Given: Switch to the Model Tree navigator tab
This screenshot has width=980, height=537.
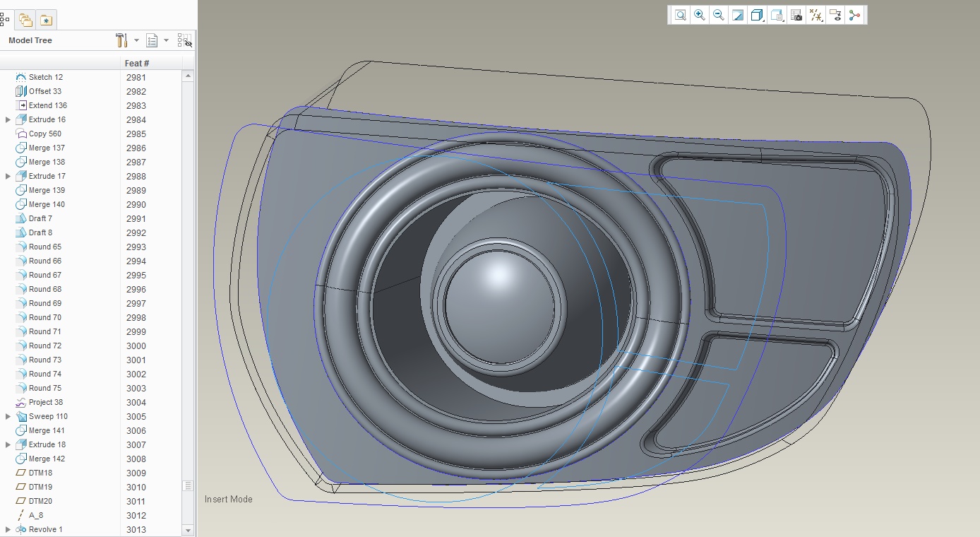Looking at the screenshot, I should (4, 20).
